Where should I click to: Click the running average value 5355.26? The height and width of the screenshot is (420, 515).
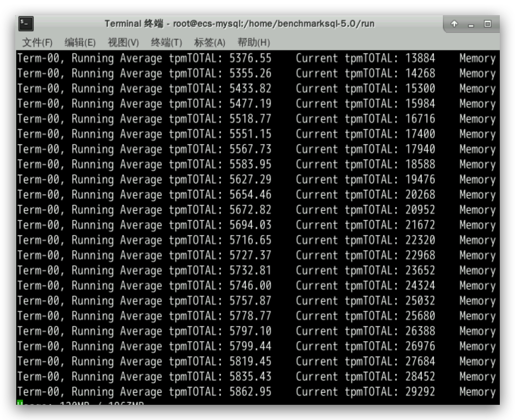[x=250, y=73]
